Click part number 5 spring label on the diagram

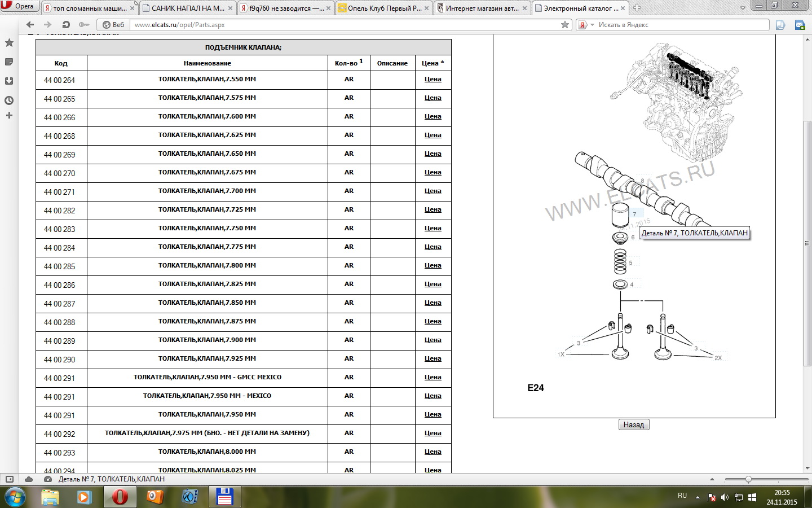coord(630,263)
